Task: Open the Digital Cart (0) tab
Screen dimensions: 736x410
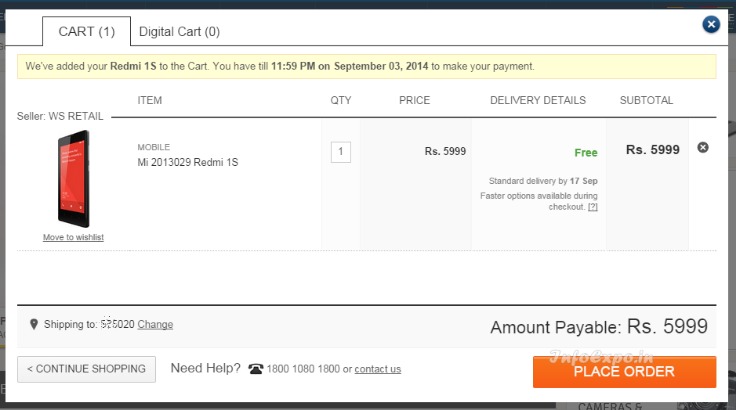Action: click(179, 31)
